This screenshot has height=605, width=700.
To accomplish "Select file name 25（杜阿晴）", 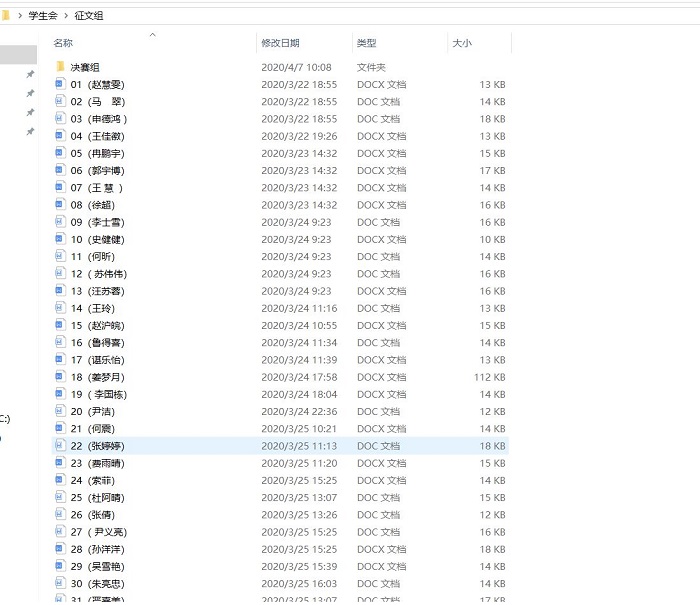I will 99,497.
